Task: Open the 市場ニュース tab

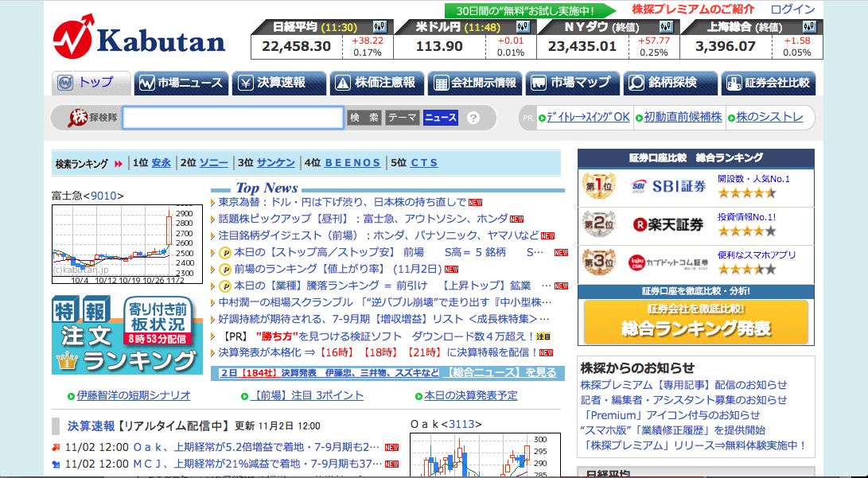Action: (181, 83)
